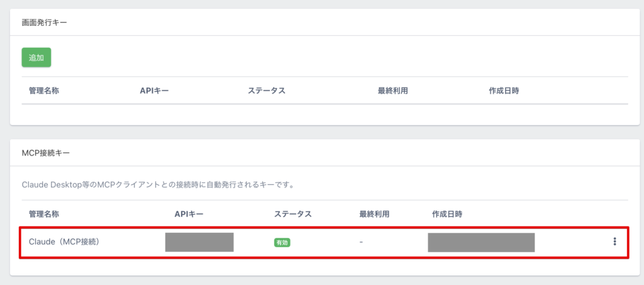Click the masked API key in Claude row
The height and width of the screenshot is (285, 644).
tap(199, 242)
